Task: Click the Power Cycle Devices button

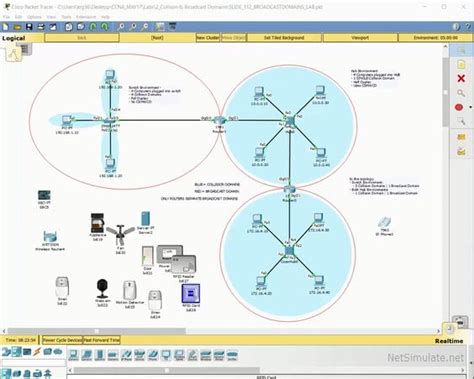Action: tap(62, 340)
